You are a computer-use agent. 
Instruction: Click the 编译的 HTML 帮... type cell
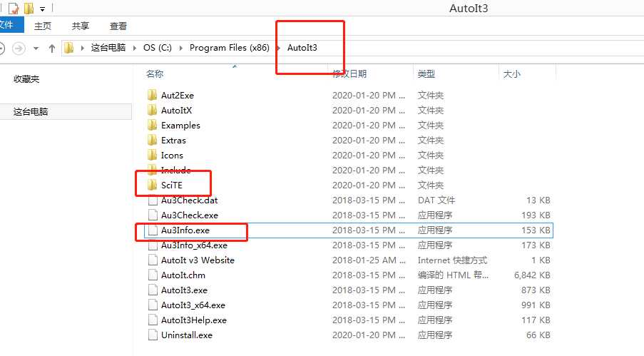453,275
